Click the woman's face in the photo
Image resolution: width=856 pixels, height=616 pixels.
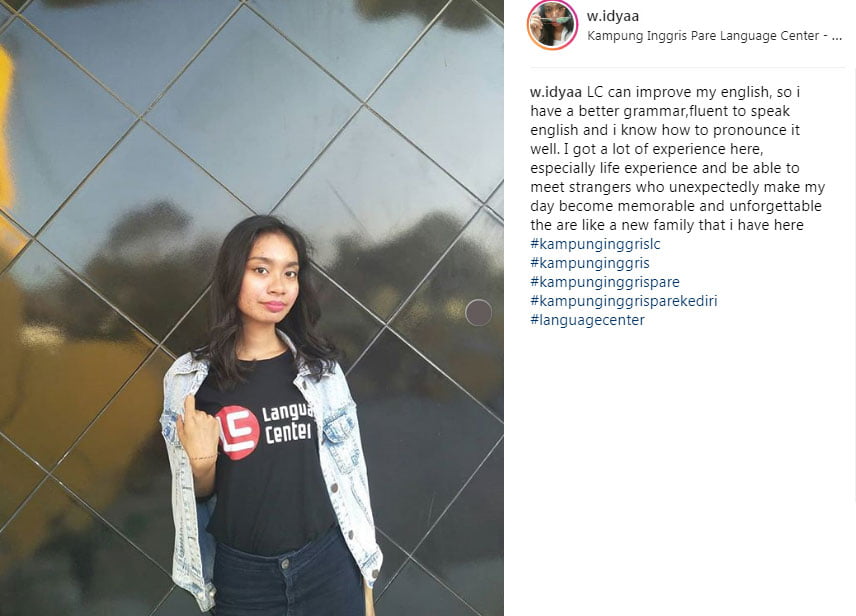point(271,282)
